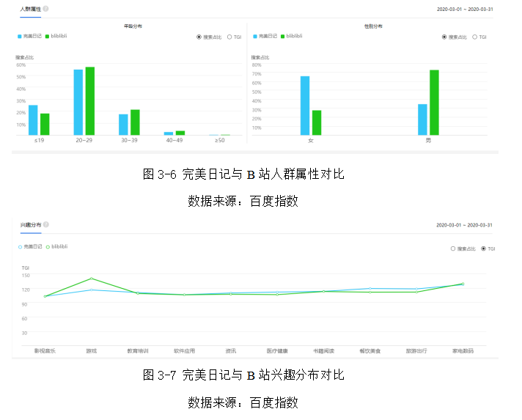Open help icon next to 人群属性
Screen dimensions: 522x420
pos(45,9)
